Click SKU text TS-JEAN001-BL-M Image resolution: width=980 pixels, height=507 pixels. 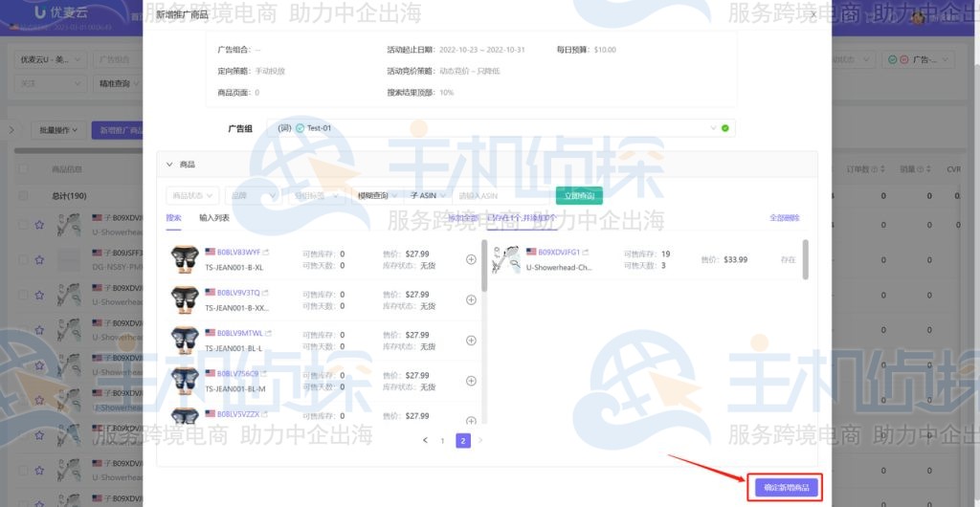(235, 388)
